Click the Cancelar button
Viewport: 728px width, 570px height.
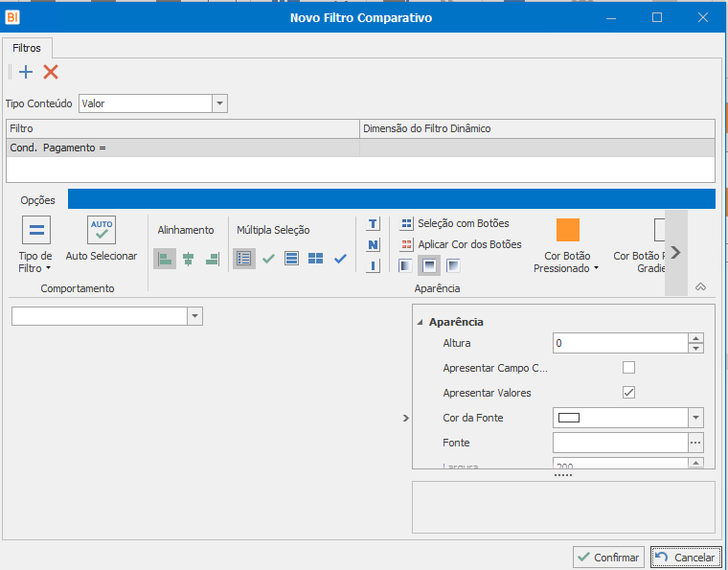pos(685,557)
